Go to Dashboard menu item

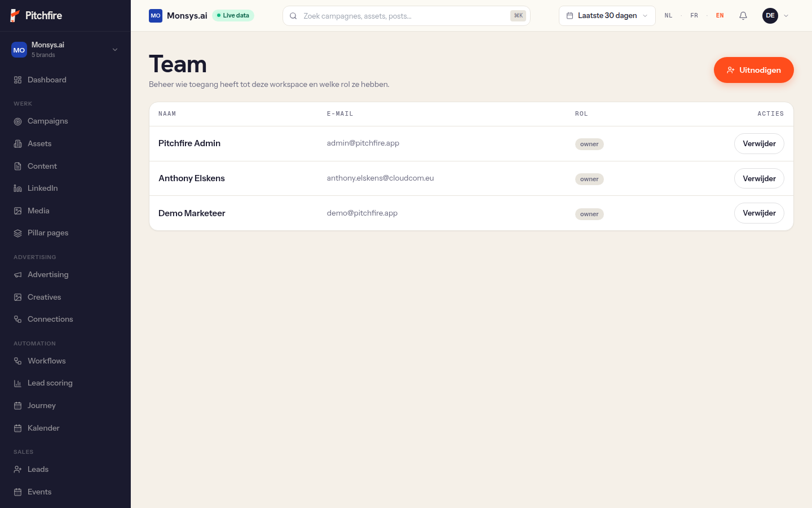[x=65, y=80]
